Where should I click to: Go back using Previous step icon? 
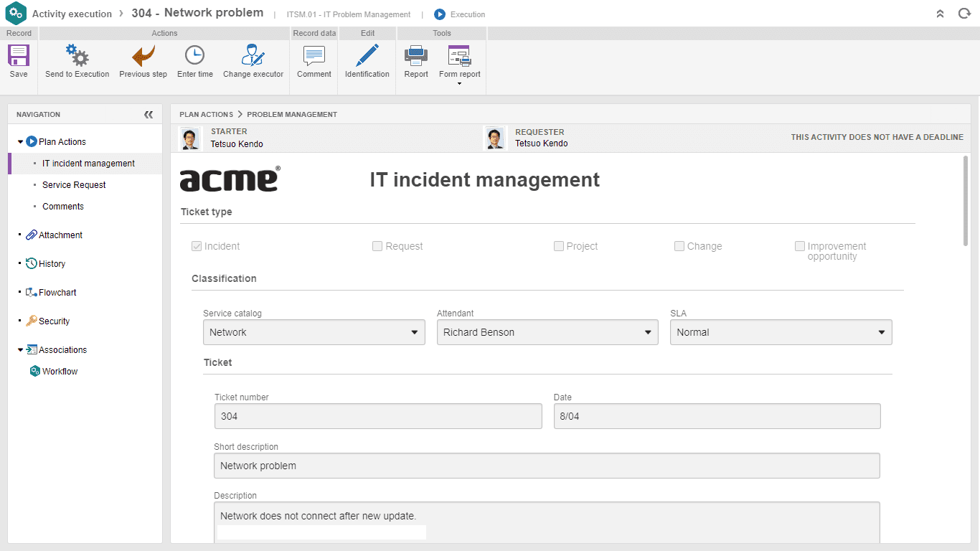143,55
